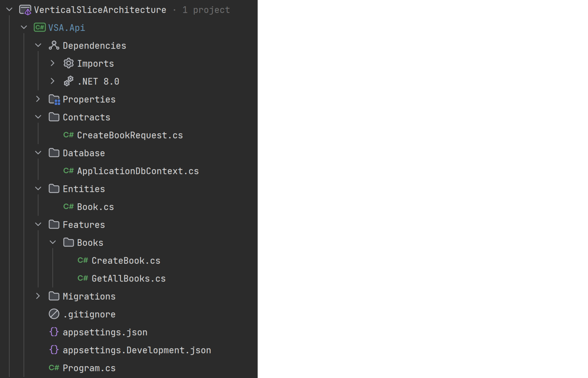This screenshot has height=378, width=588.
Task: Click the Dependencies node icon
Action: pos(54,45)
